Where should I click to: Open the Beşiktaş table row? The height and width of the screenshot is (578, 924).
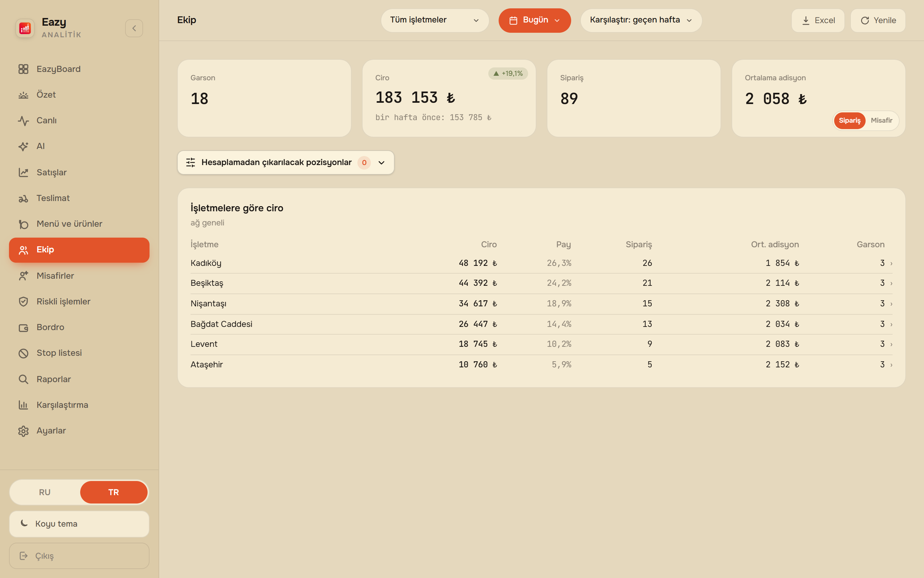(542, 283)
